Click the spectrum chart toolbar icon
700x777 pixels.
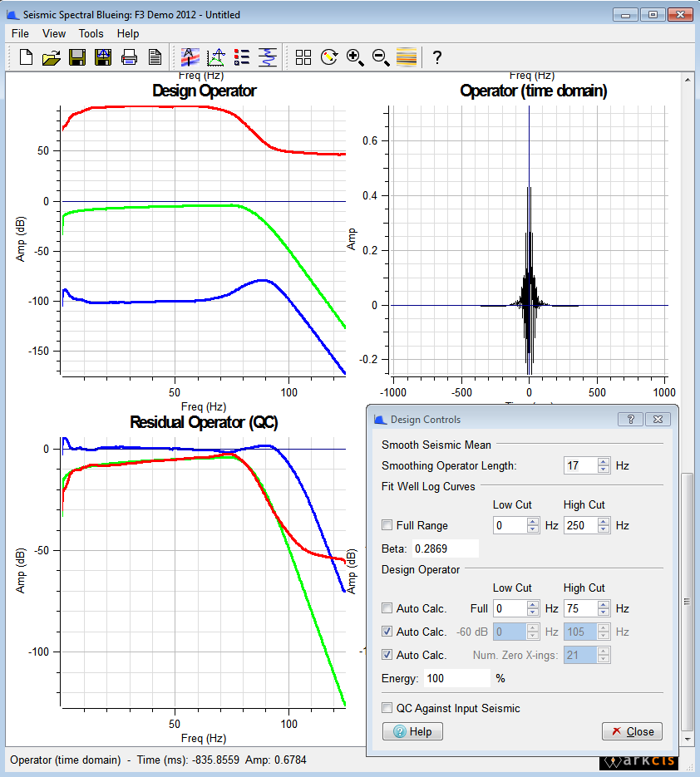point(216,57)
